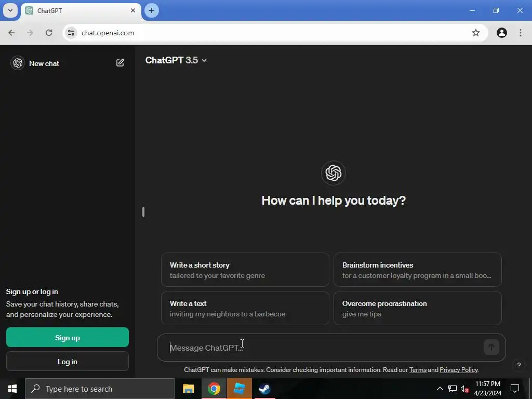
Task: Open the question mark help button
Action: (519, 365)
